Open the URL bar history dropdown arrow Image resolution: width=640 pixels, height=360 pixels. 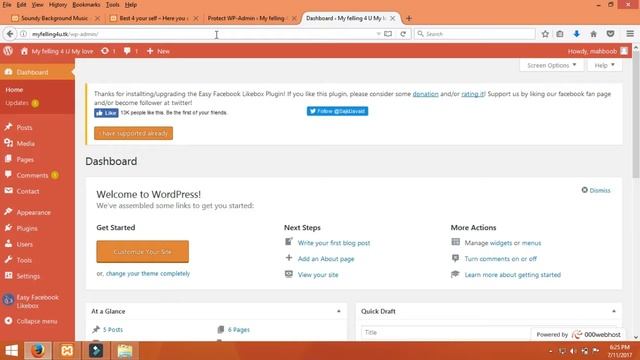coord(378,34)
